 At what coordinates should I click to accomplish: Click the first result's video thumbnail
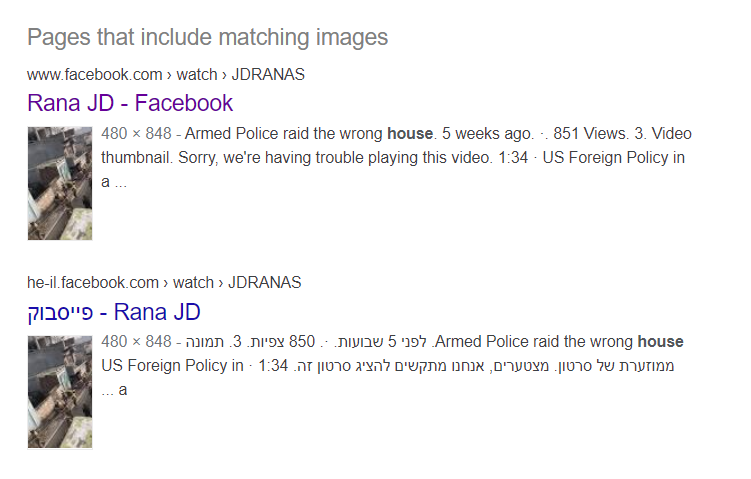click(60, 183)
